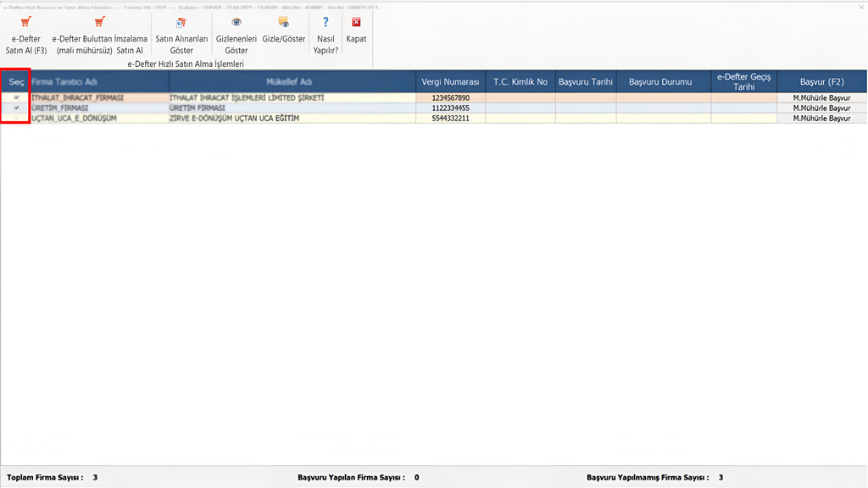Select the ÜRETİM_FİRMASI firm name cell
This screenshot has width=868, height=488.
[100, 108]
